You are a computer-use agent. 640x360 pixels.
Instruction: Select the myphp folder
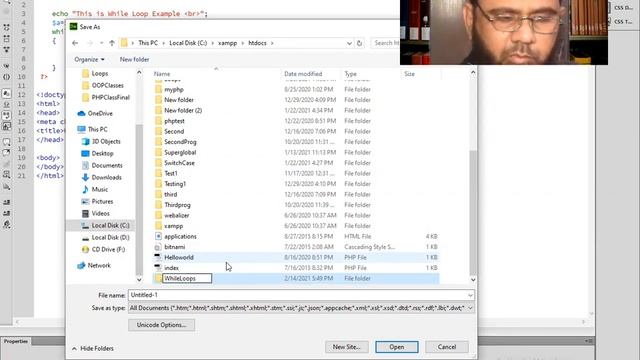(x=296, y=89)
